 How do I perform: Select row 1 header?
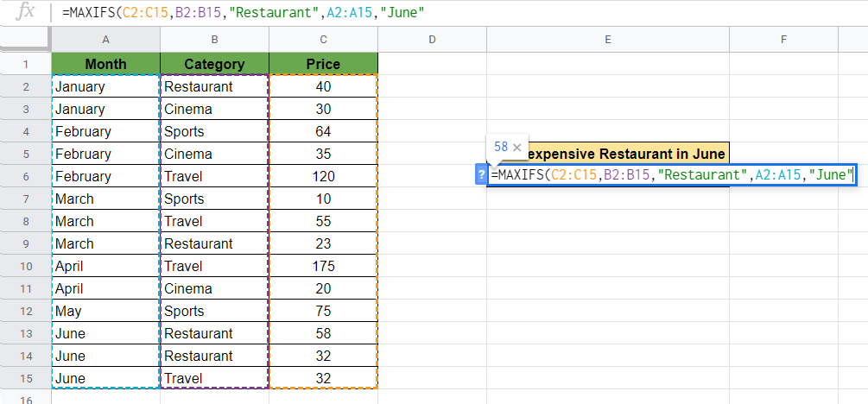25,64
